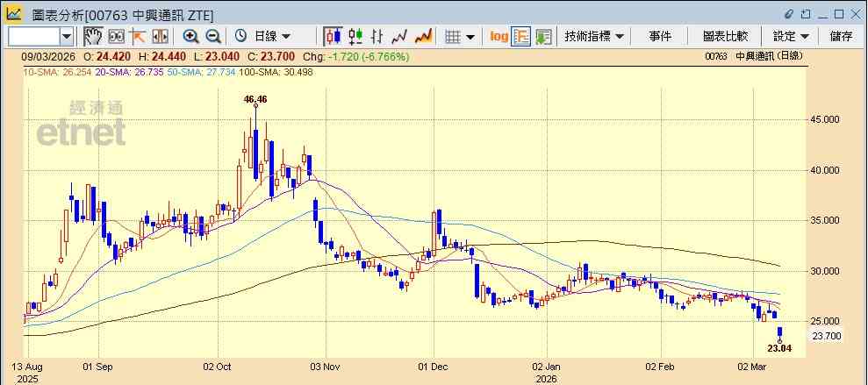Toggle the chart legend panel button
The width and height of the screenshot is (868, 385).
[521, 37]
